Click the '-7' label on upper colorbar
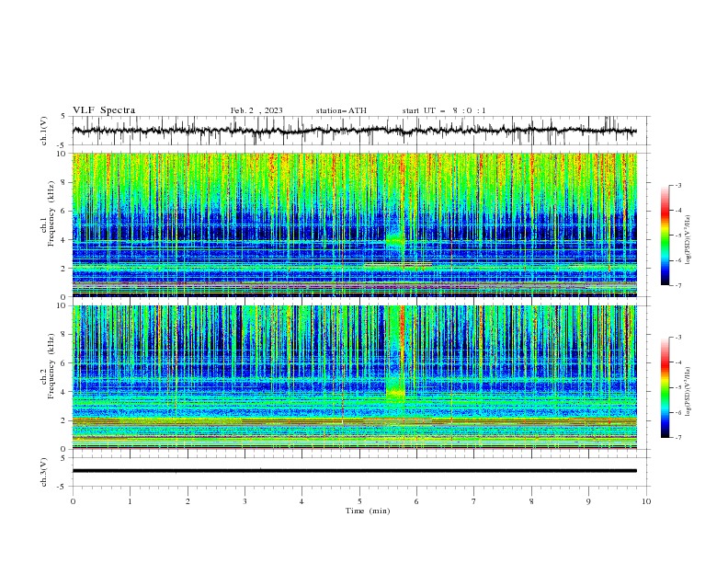Viewport: 728px width, 563px height. click(677, 285)
